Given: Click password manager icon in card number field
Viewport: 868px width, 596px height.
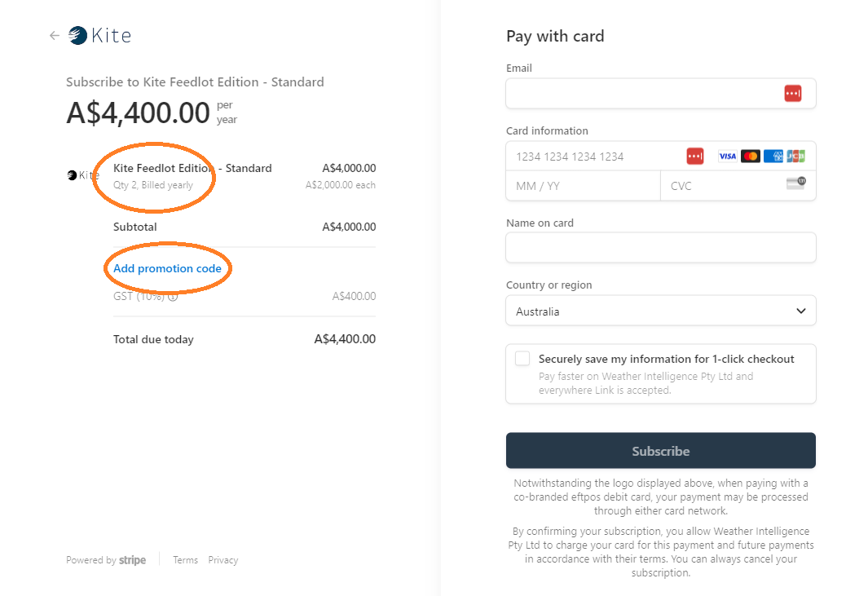Looking at the screenshot, I should (694, 156).
